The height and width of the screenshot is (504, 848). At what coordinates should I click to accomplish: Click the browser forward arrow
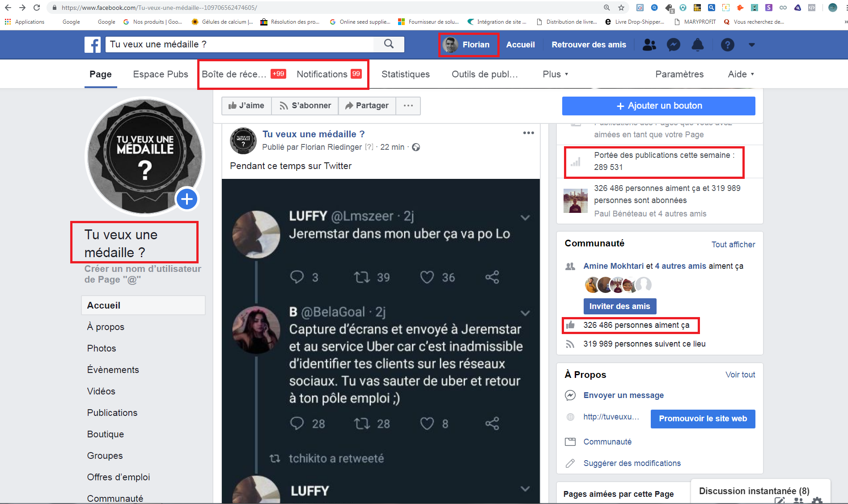(22, 8)
